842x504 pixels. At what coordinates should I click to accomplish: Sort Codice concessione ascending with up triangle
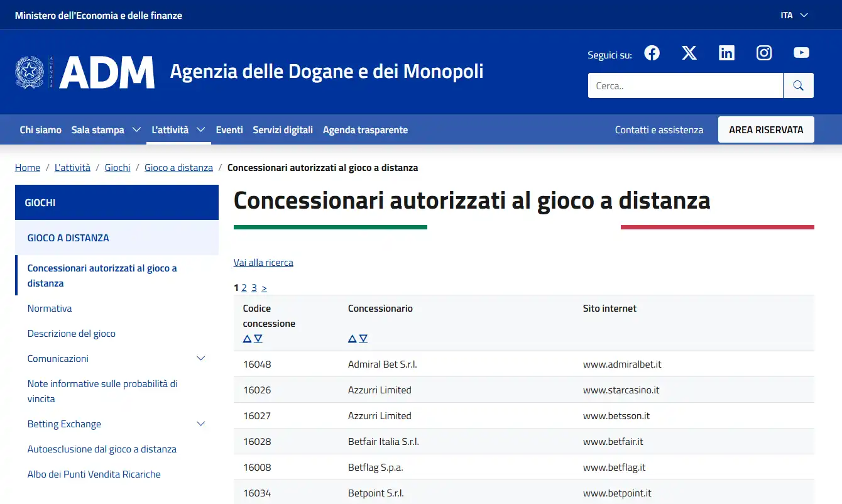point(247,339)
